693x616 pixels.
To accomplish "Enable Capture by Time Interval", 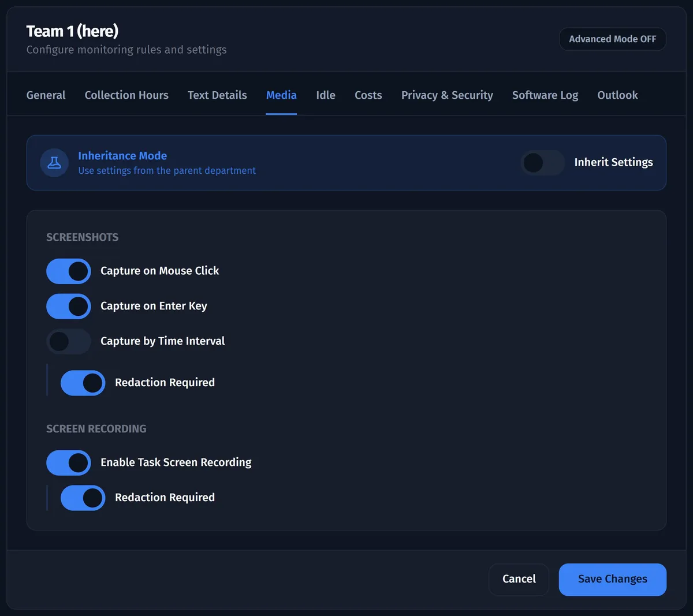I will click(x=69, y=342).
